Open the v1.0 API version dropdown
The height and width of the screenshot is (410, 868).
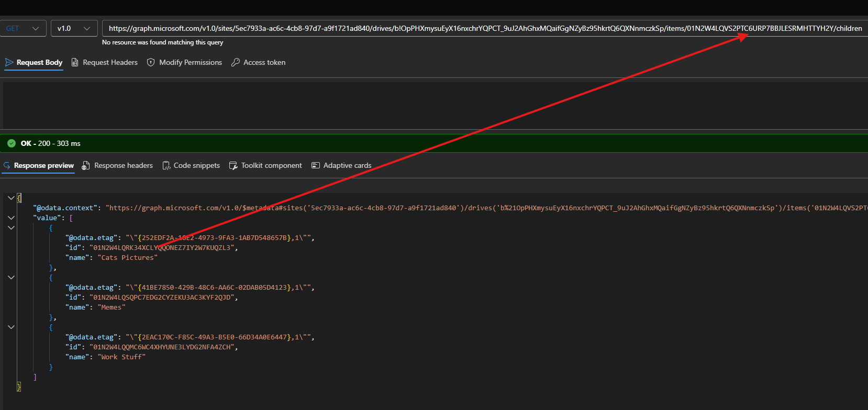tap(74, 28)
